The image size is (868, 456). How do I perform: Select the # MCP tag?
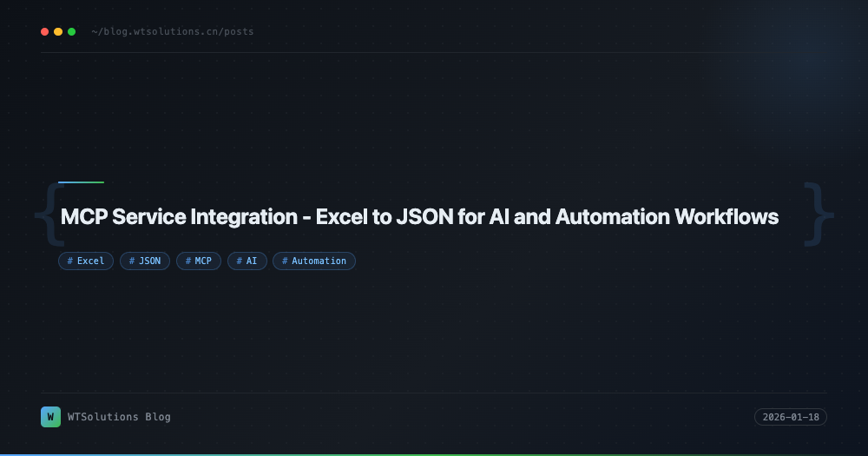[x=199, y=261]
